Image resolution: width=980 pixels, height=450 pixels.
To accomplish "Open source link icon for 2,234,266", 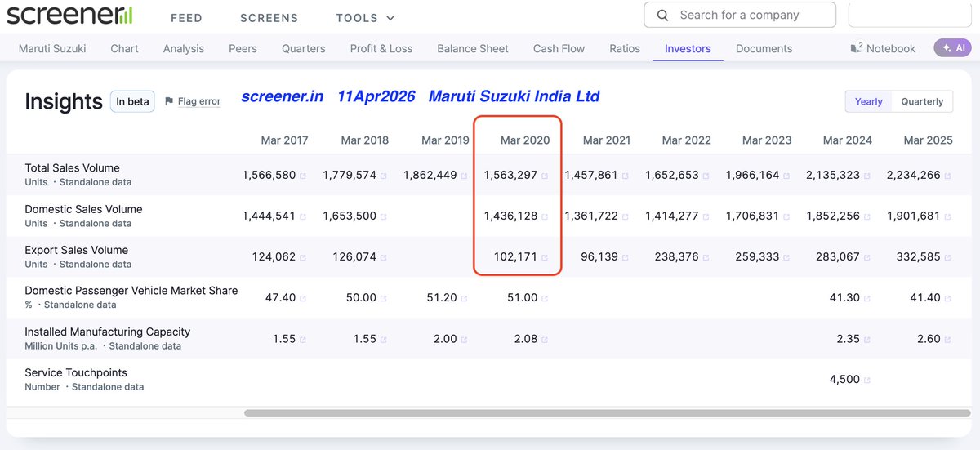I will coord(947,176).
